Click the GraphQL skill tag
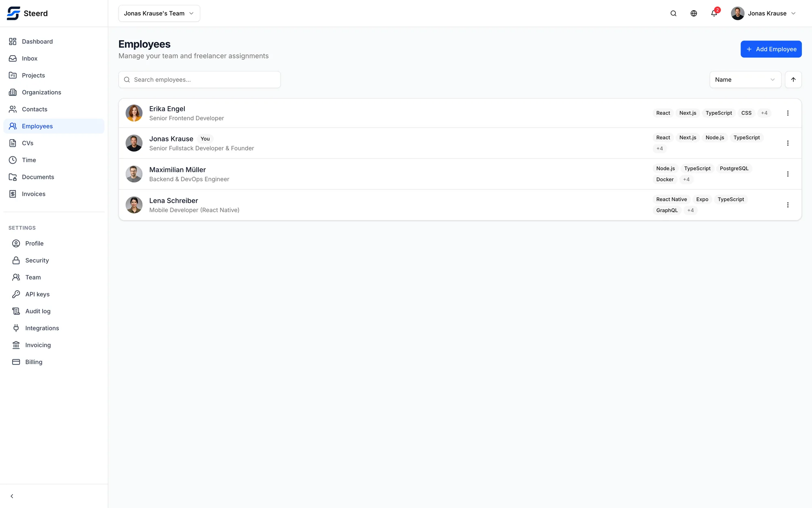Screen dimensions: 812x508 pos(667,210)
